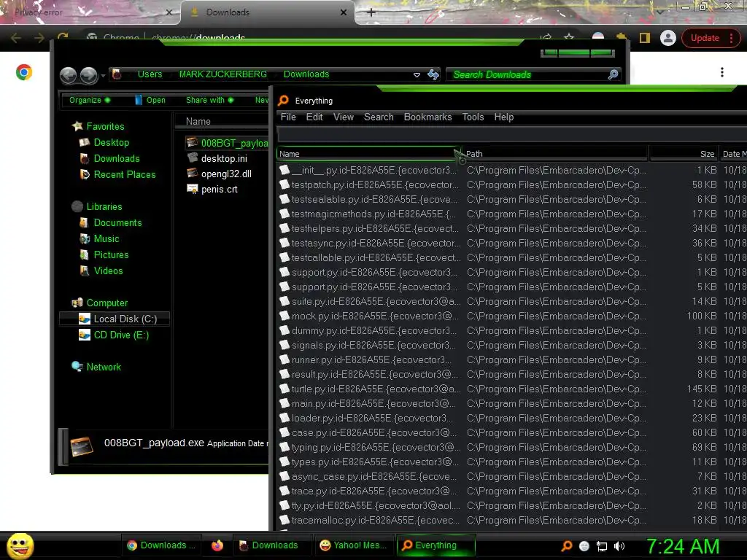Click MARK ZUCKERBERG in address breadcrumb
The image size is (747, 560).
(x=222, y=74)
